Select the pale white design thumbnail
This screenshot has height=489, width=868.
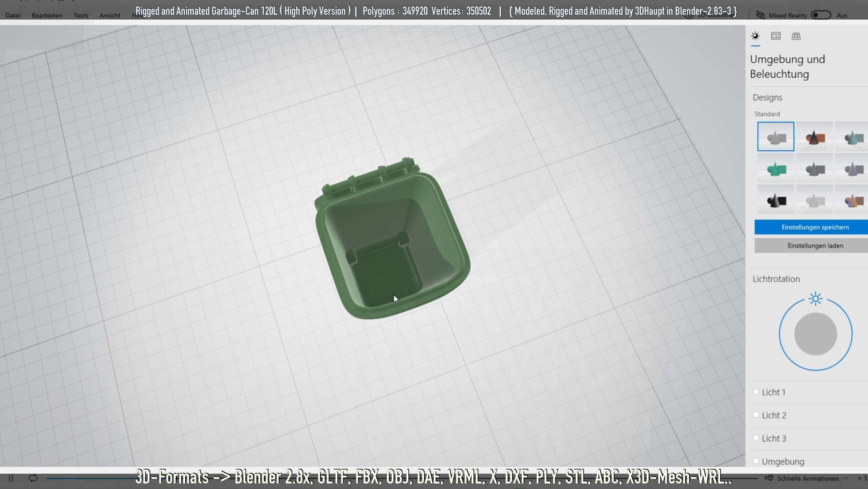tap(815, 200)
